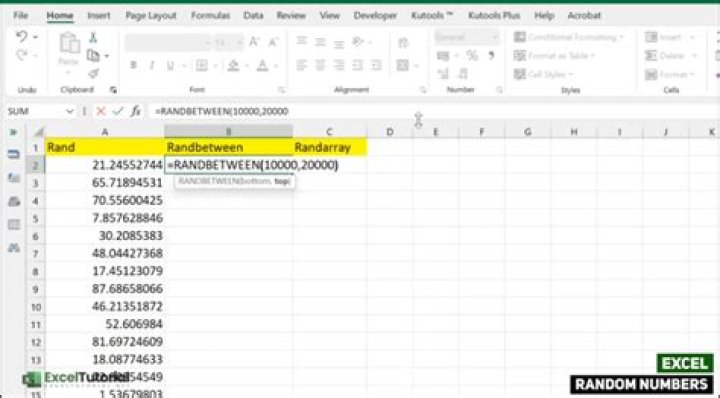The image size is (720, 398).
Task: Click the Insert Function fx button
Action: [x=135, y=111]
